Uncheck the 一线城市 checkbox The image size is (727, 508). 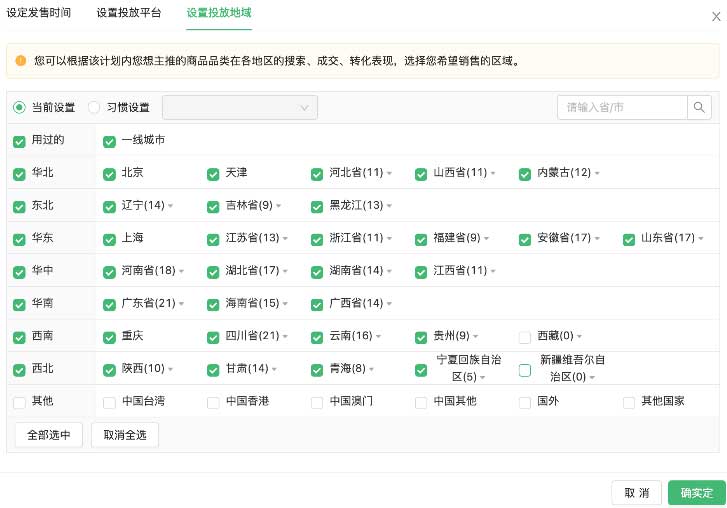coord(109,141)
